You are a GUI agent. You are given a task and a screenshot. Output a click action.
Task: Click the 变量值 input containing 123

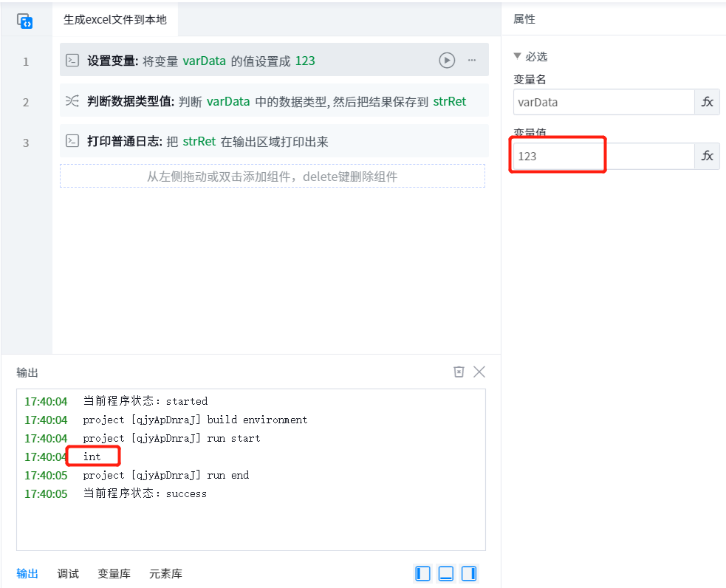(602, 156)
